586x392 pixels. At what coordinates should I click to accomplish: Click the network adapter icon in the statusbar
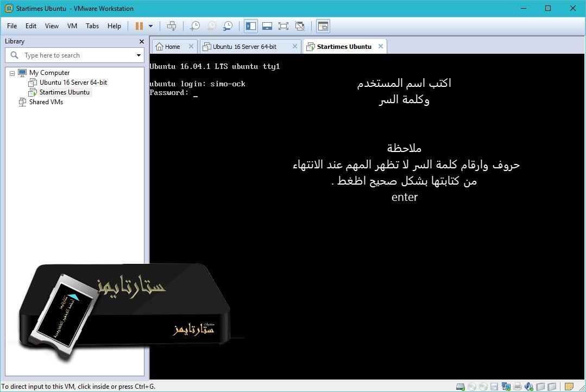point(506,386)
